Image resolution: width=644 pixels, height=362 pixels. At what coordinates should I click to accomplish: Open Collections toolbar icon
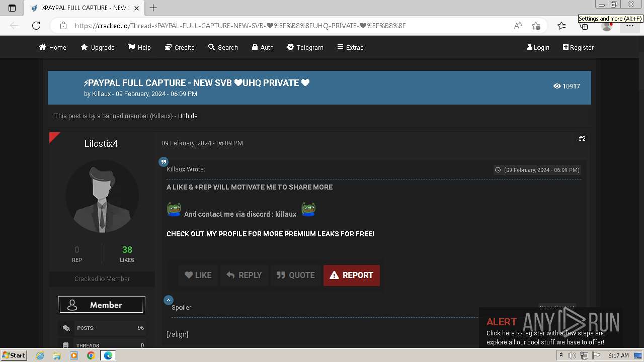pos(584,27)
